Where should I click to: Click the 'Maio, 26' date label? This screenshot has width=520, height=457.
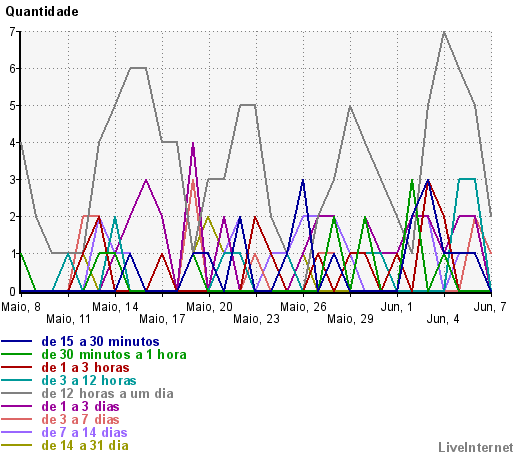click(303, 307)
